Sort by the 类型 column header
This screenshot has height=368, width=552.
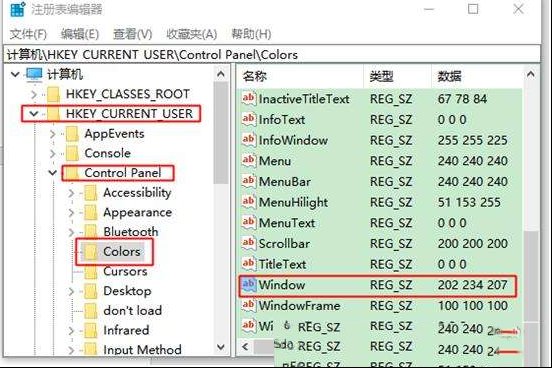tap(381, 76)
